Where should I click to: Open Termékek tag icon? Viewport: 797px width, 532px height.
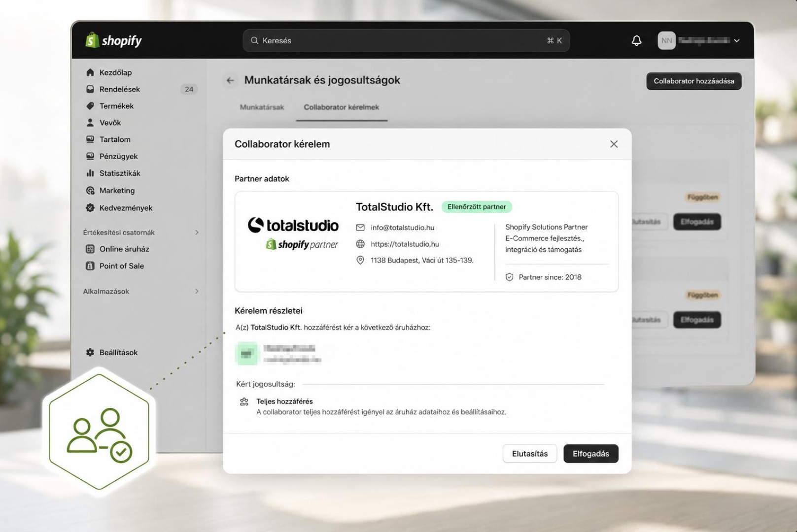90,106
